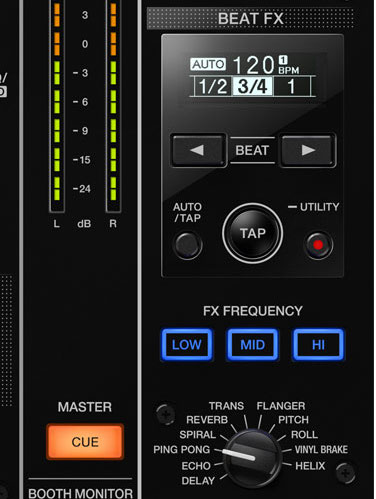Click the right beat arrow button
This screenshot has height=499, width=376.
pos(308,150)
